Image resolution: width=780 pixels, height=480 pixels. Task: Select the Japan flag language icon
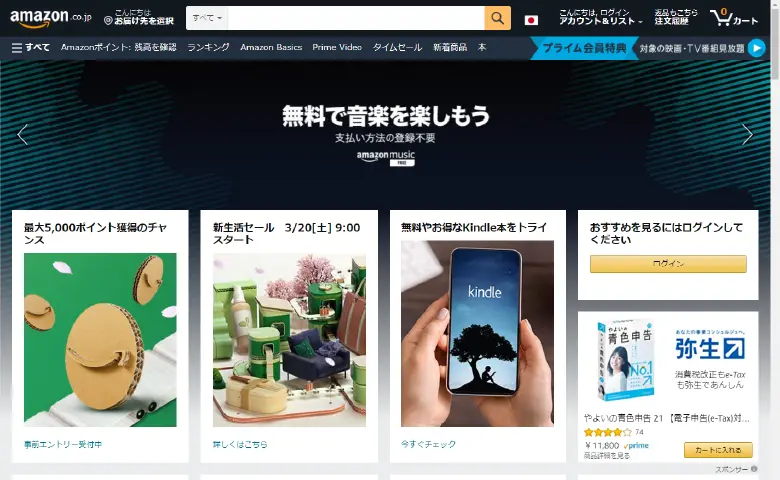click(531, 20)
